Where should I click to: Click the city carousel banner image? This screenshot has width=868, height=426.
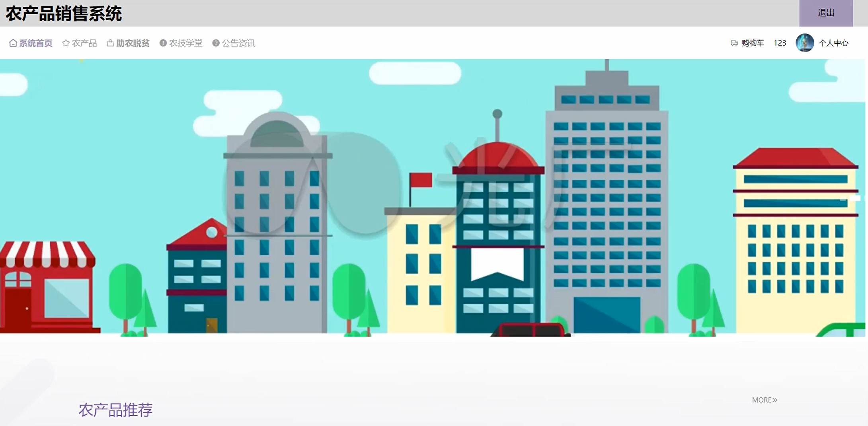click(x=433, y=198)
